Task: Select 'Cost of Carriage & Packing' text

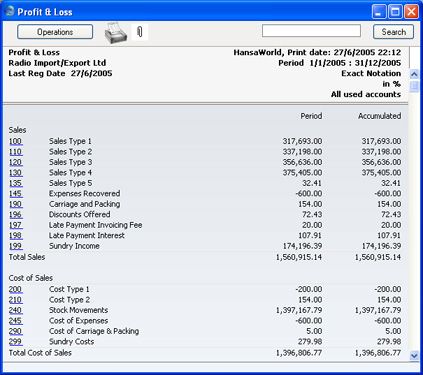Action: click(x=94, y=331)
